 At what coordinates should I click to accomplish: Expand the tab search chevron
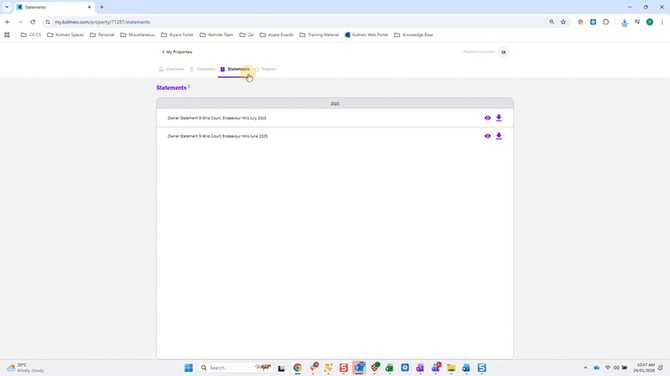(x=7, y=7)
